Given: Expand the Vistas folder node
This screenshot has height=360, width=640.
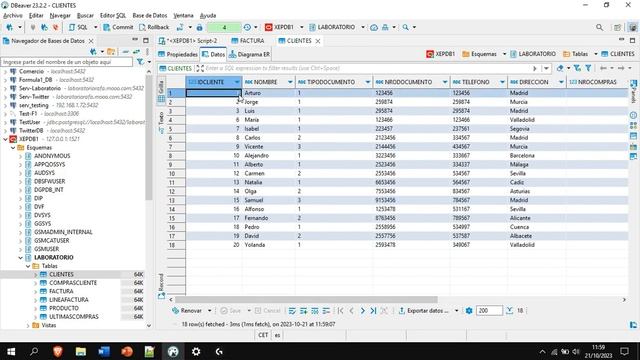Looking at the screenshot, I should 28,325.
